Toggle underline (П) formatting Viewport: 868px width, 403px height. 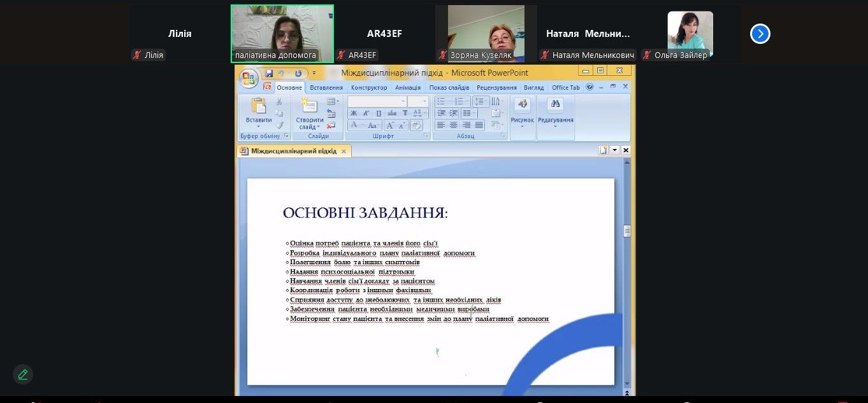[379, 113]
